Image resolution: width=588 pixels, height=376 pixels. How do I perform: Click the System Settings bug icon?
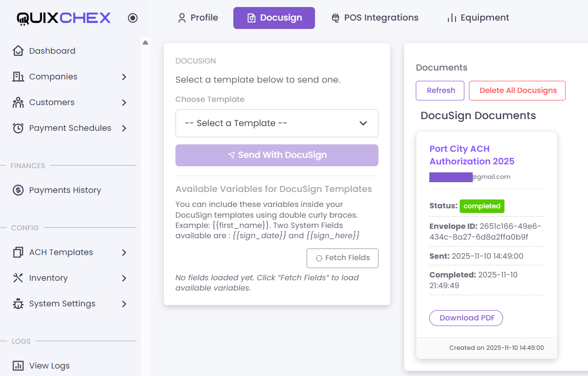pyautogui.click(x=18, y=304)
